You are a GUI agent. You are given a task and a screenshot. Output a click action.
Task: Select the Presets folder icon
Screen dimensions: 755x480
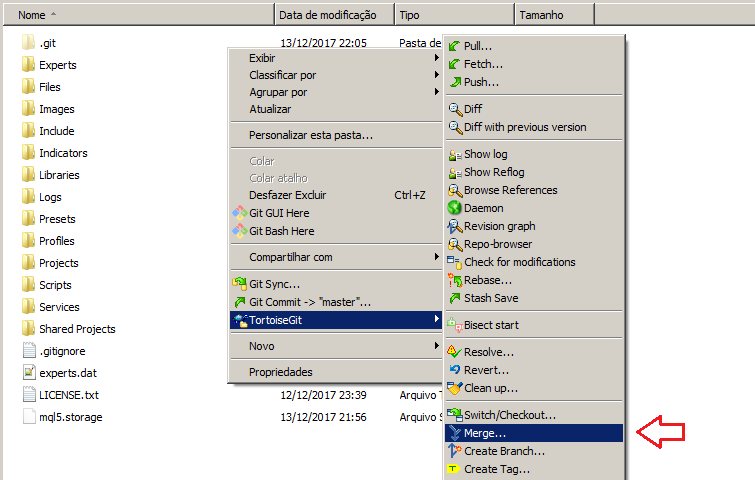coord(28,219)
